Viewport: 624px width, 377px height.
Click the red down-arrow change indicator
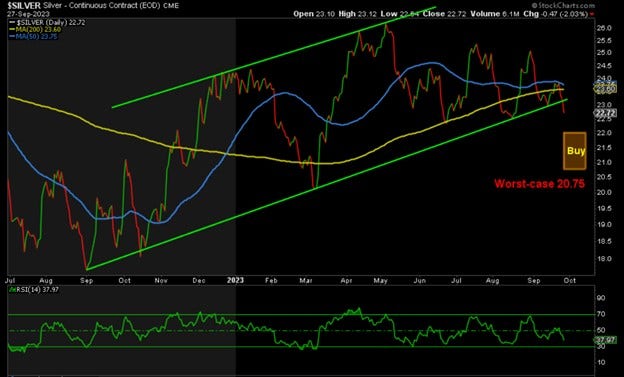coord(592,14)
